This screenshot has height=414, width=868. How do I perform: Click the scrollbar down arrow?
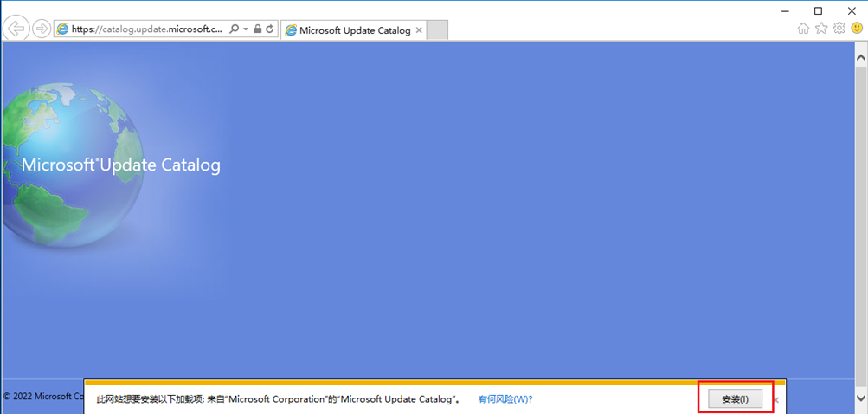pyautogui.click(x=861, y=397)
